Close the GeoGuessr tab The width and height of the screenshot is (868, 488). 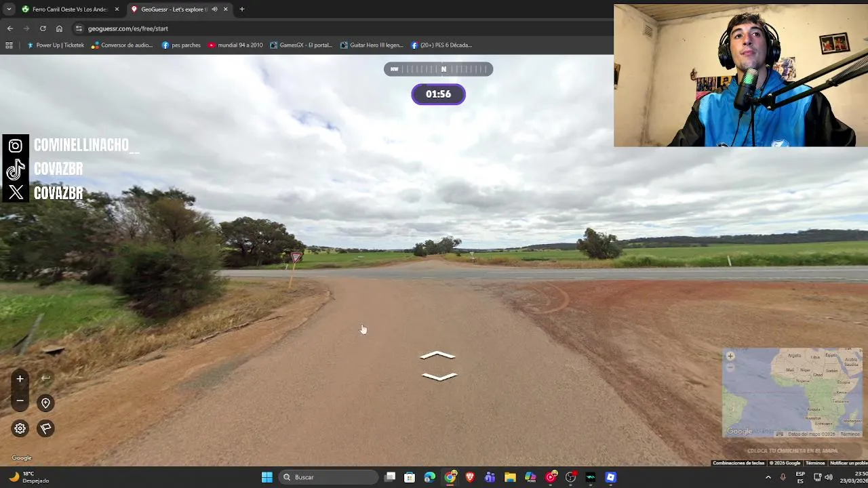coord(226,9)
